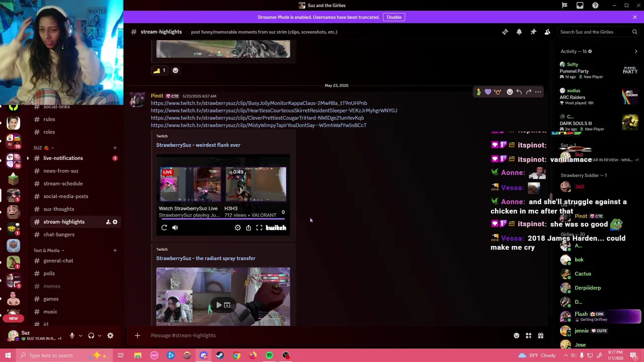Open emoji picker in message bar
Image resolution: width=644 pixels, height=362 pixels.
point(516,335)
